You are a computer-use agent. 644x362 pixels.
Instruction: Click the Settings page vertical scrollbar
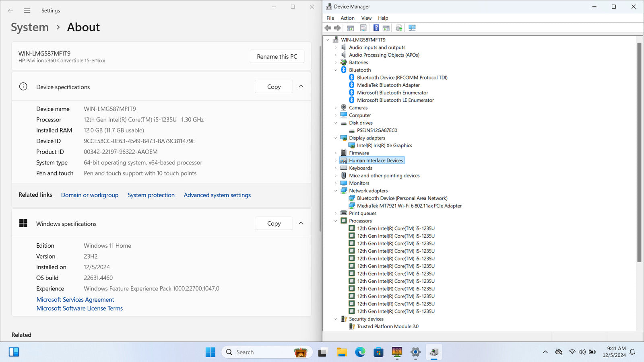point(320,138)
